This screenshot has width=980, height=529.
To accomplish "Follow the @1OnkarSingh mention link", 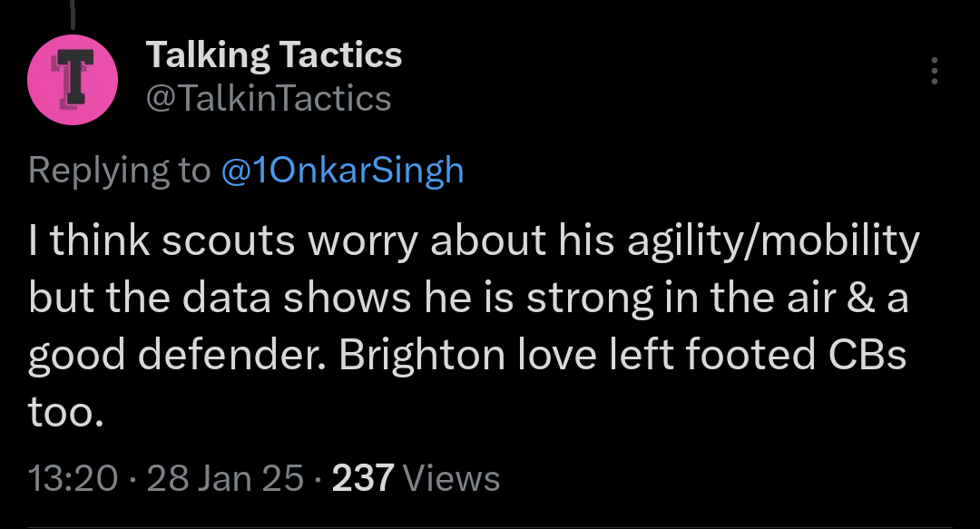I will point(342,170).
